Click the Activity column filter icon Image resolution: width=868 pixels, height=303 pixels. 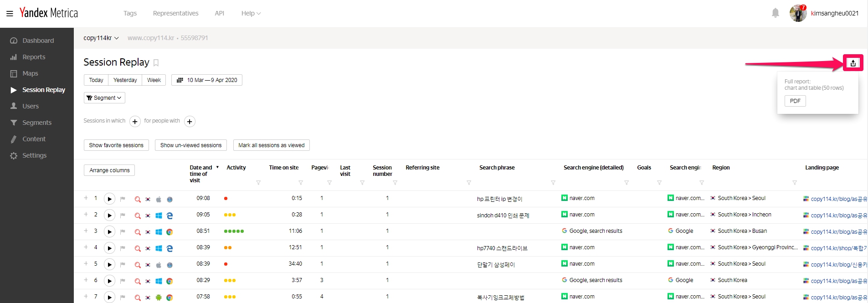[258, 183]
